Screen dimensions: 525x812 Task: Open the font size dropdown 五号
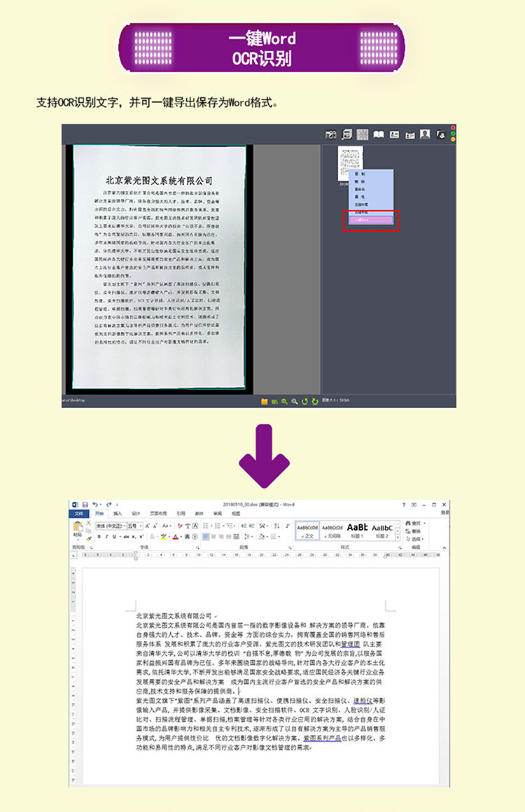coord(134,526)
